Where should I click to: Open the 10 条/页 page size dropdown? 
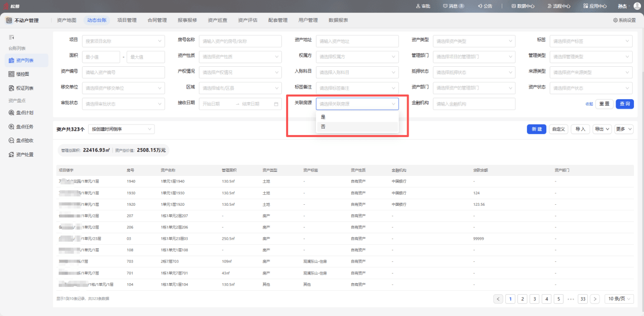(x=619, y=299)
